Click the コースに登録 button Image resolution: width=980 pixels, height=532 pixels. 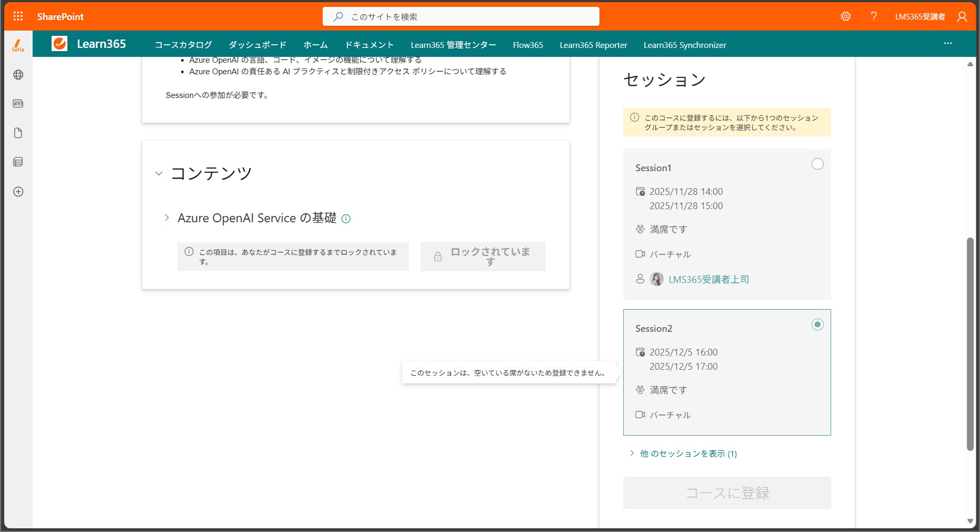[x=727, y=492]
